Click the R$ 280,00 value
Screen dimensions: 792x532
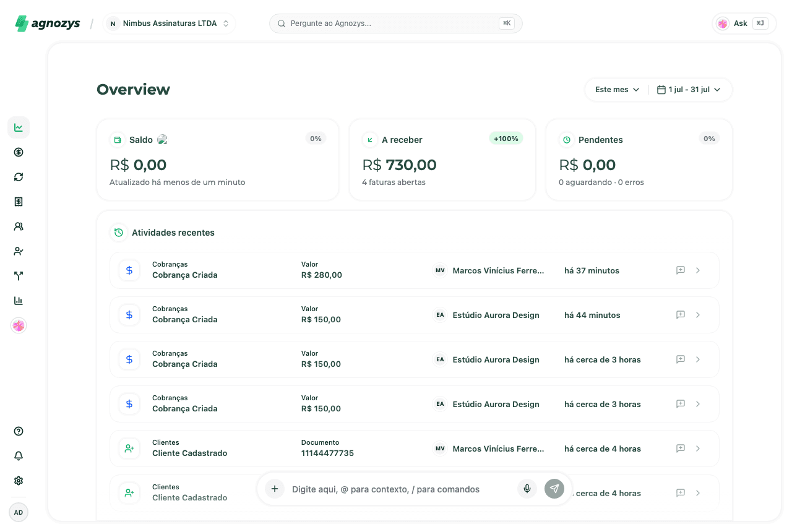click(x=322, y=275)
